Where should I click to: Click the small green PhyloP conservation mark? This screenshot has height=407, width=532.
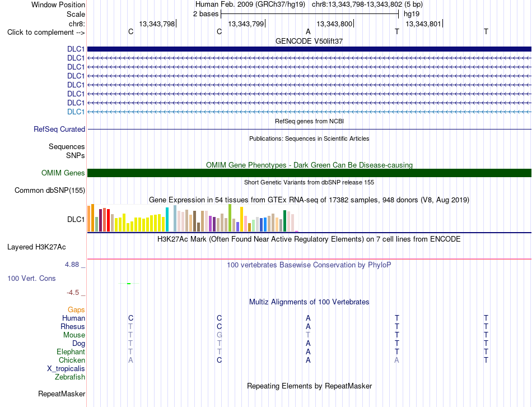pos(129,283)
